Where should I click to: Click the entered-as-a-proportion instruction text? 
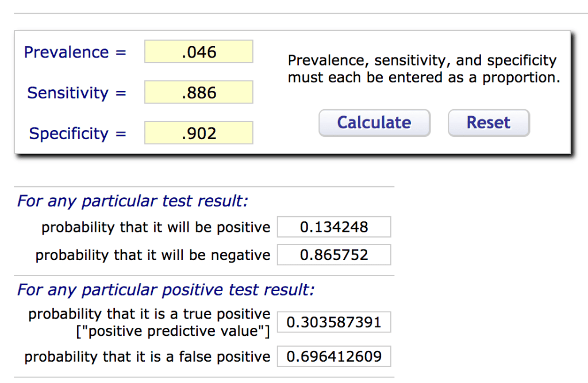[423, 69]
